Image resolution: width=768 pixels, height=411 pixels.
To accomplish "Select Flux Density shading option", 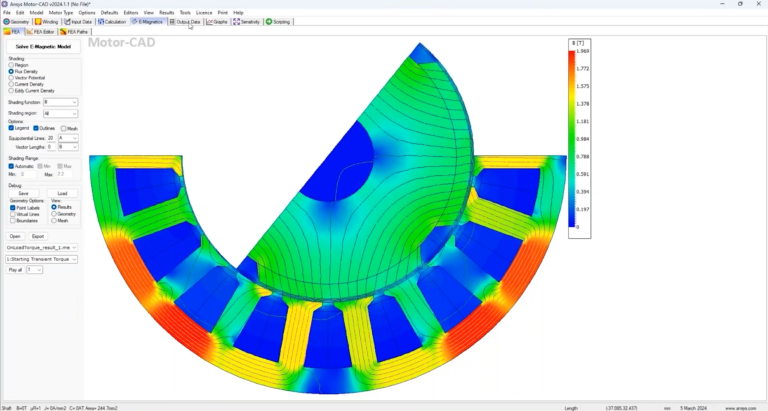I will point(11,72).
